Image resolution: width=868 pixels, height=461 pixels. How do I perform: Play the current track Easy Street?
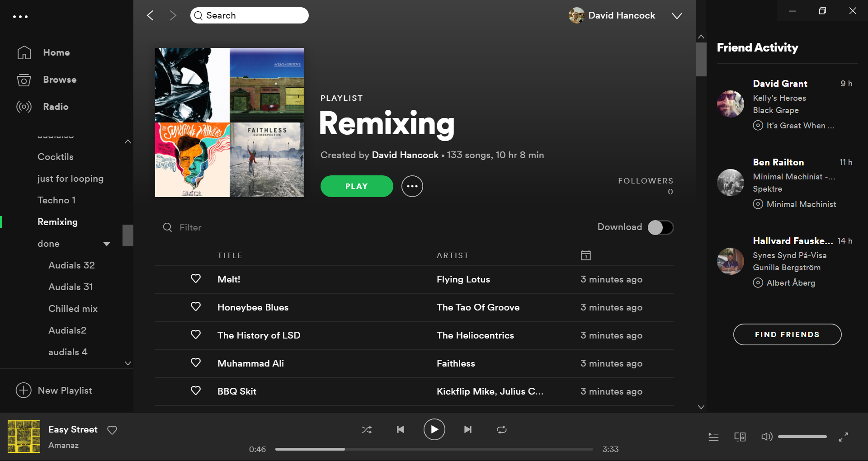point(434,429)
